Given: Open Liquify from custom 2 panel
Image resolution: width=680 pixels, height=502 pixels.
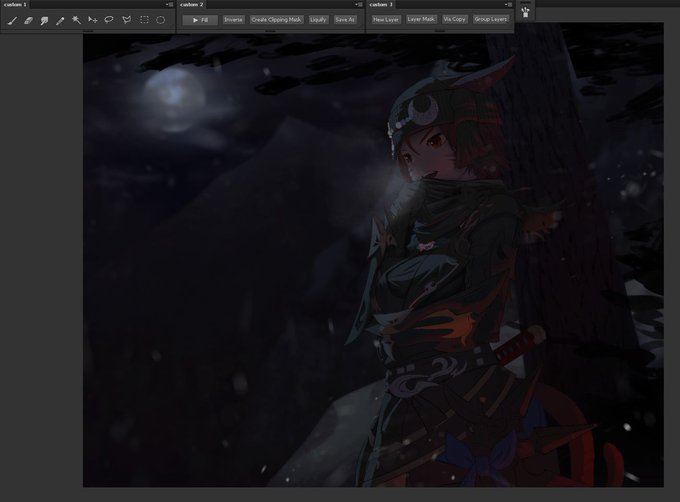Looking at the screenshot, I should click(318, 20).
